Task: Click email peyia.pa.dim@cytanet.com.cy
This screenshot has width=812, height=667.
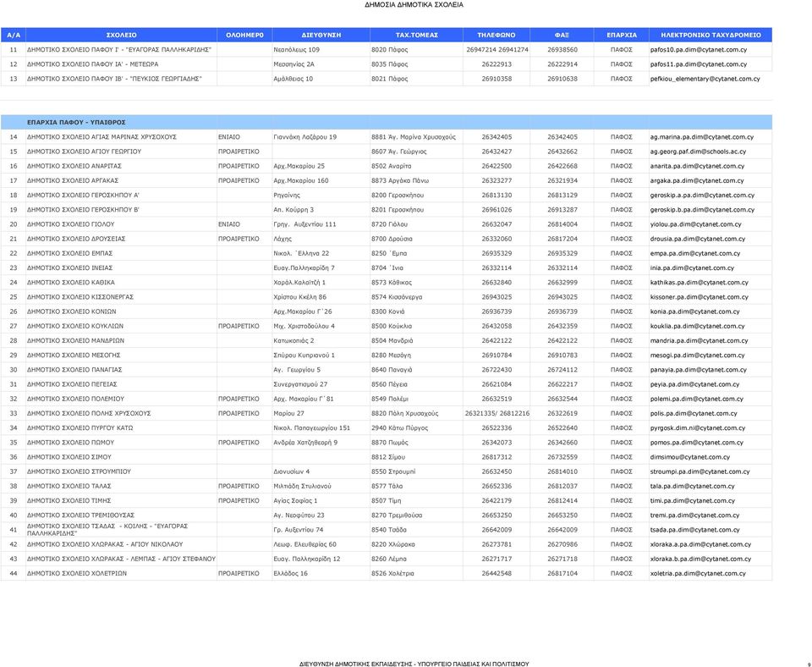Action: [x=694, y=384]
